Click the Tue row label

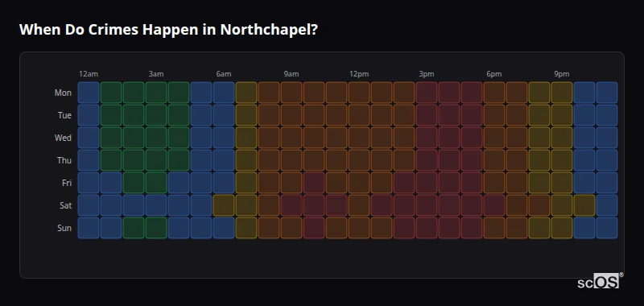[x=64, y=115]
